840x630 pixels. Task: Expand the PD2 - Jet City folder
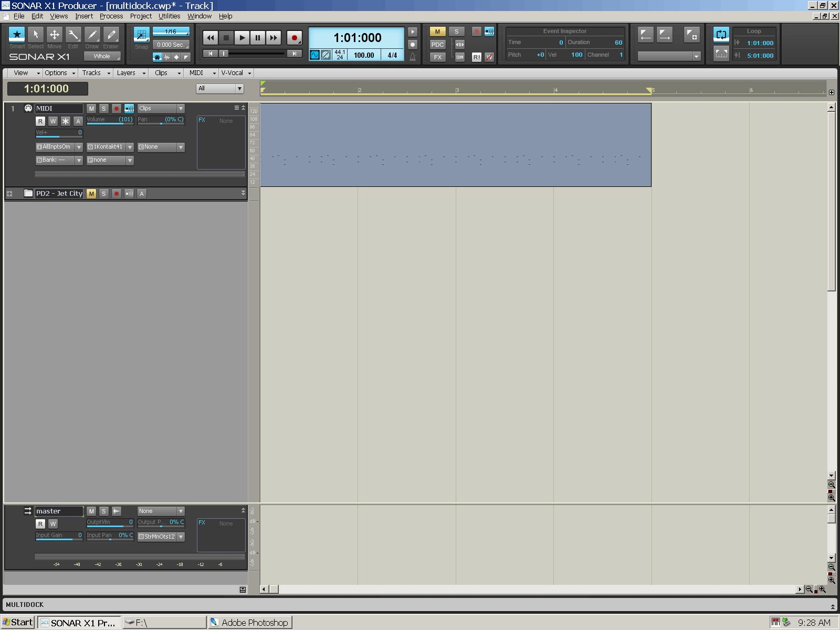tap(9, 194)
